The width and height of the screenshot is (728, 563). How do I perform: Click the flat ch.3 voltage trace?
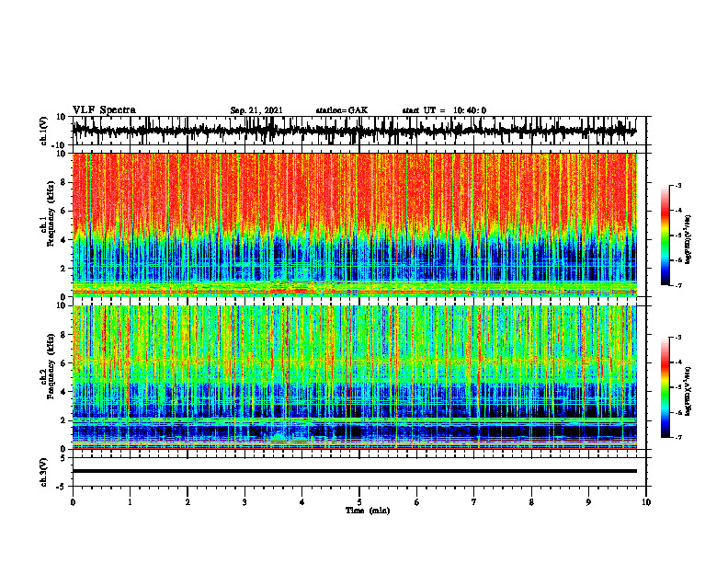point(355,471)
